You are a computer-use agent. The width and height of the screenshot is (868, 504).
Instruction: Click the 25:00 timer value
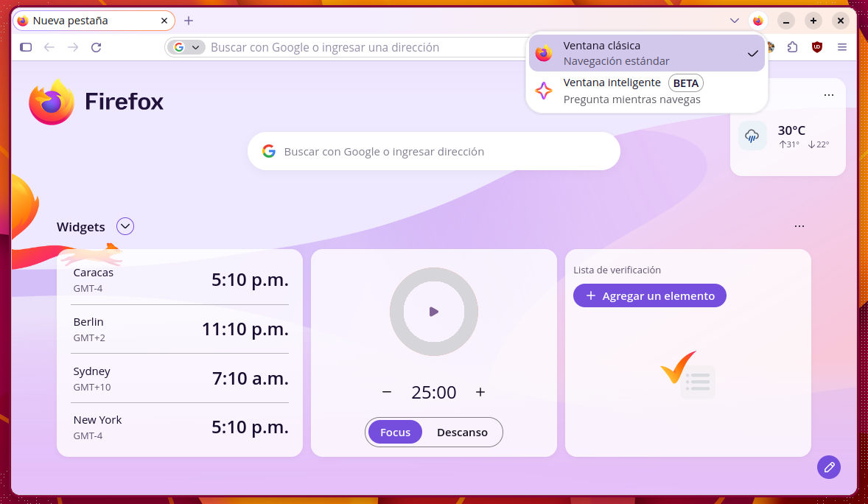[434, 392]
